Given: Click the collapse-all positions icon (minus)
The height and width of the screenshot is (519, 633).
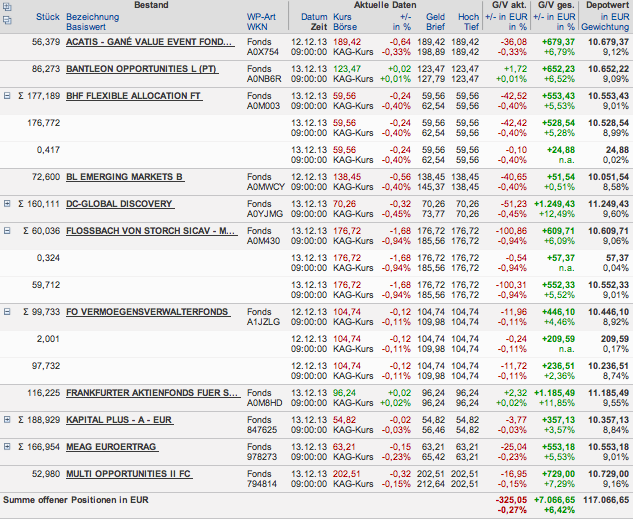Looking at the screenshot, I should tap(7, 20).
